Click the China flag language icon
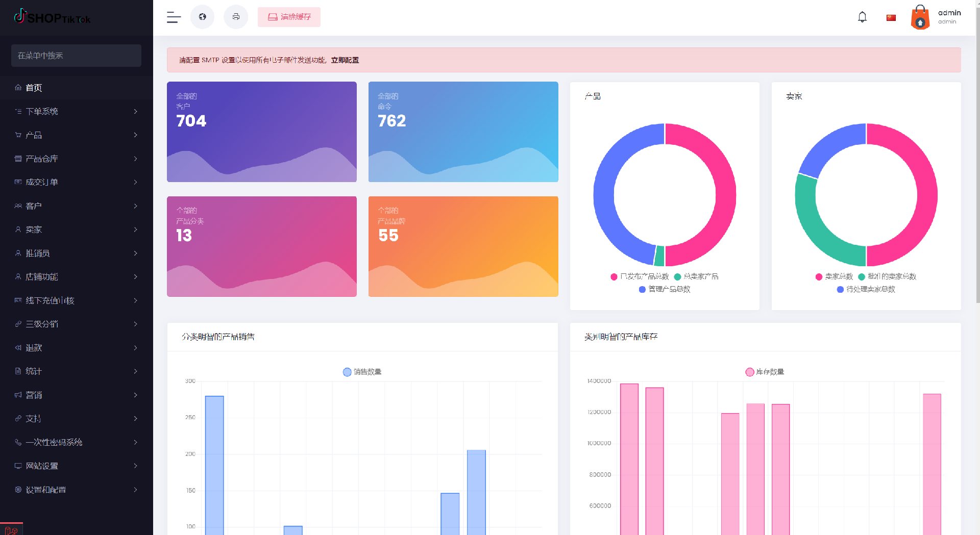 click(891, 18)
